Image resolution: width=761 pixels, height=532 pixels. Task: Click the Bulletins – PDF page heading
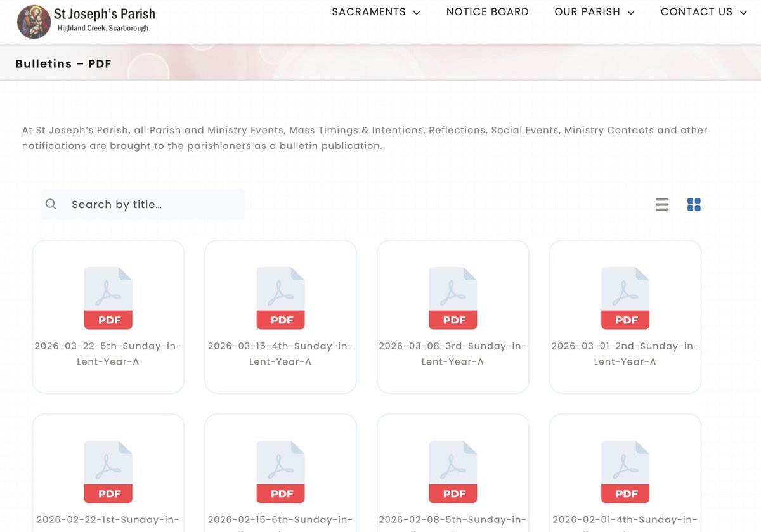pyautogui.click(x=63, y=63)
